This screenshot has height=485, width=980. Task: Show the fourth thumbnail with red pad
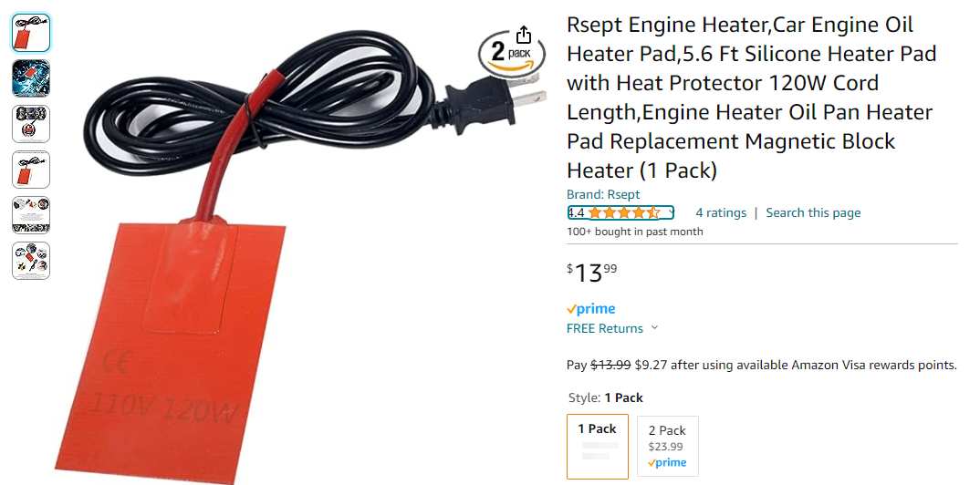[x=31, y=170]
